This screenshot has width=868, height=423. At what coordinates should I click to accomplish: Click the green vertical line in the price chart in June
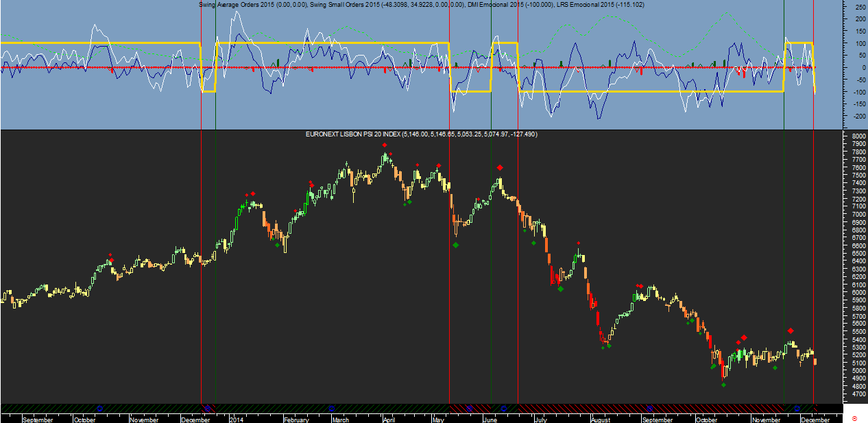click(491, 267)
